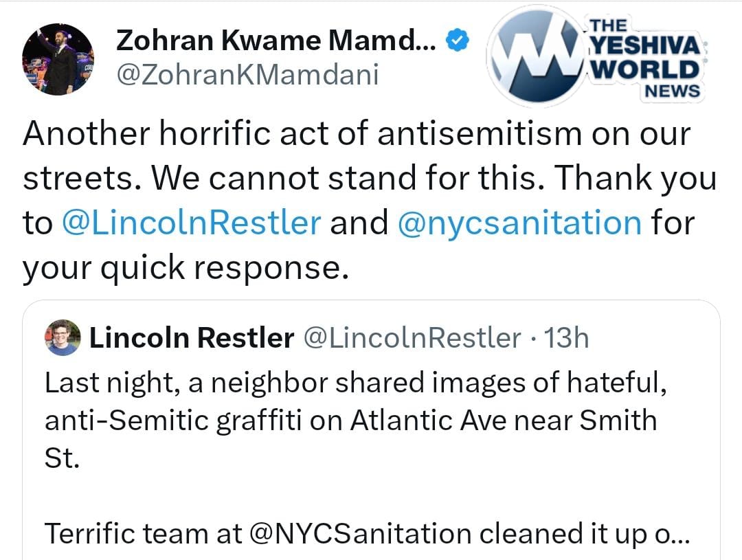The width and height of the screenshot is (742, 560).
Task: Click the NEWS word in watermark
Action: (672, 90)
